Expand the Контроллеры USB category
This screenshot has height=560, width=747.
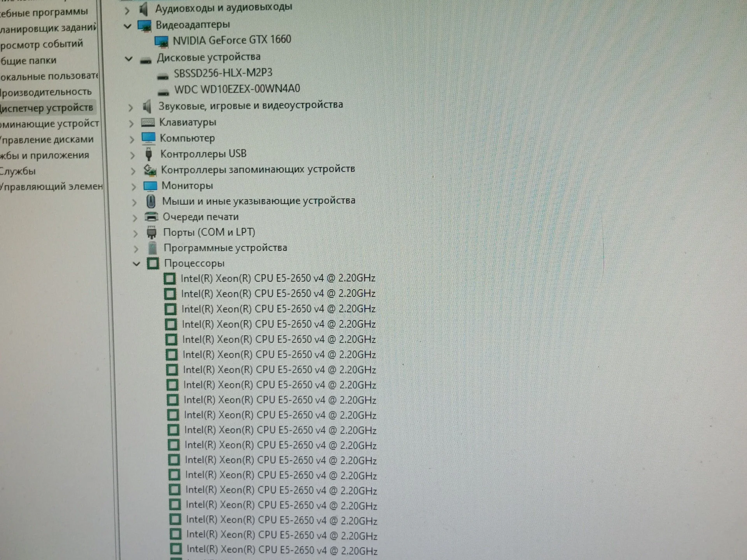(x=132, y=155)
